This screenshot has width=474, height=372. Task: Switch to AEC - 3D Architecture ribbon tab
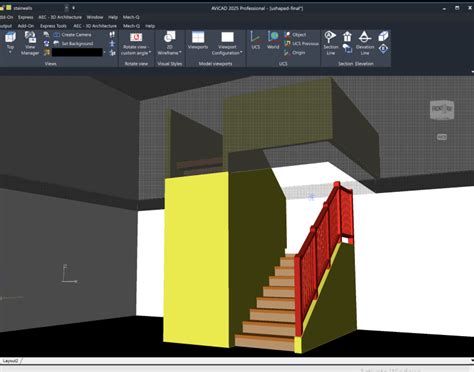tap(95, 26)
